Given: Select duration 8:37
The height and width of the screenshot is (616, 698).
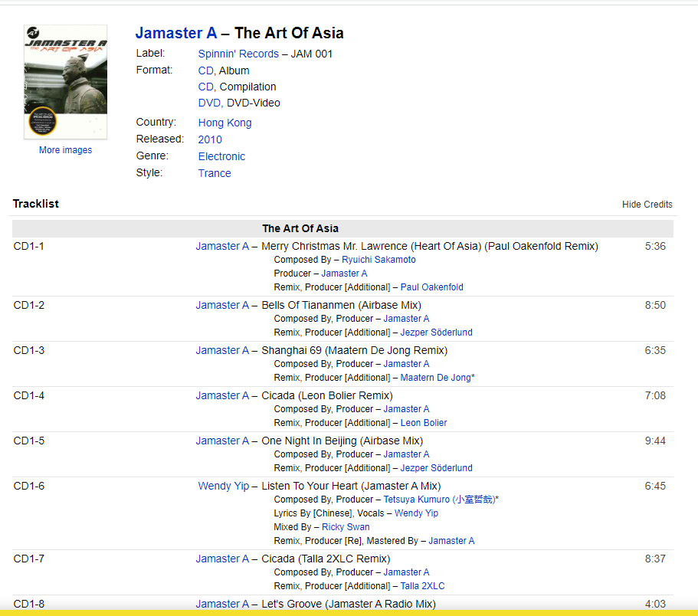Looking at the screenshot, I should (x=655, y=559).
